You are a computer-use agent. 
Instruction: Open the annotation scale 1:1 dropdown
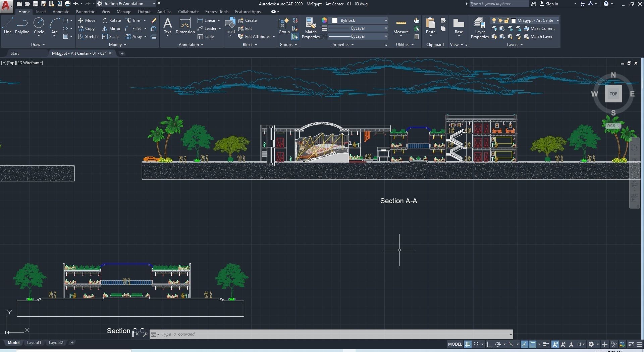click(x=581, y=344)
